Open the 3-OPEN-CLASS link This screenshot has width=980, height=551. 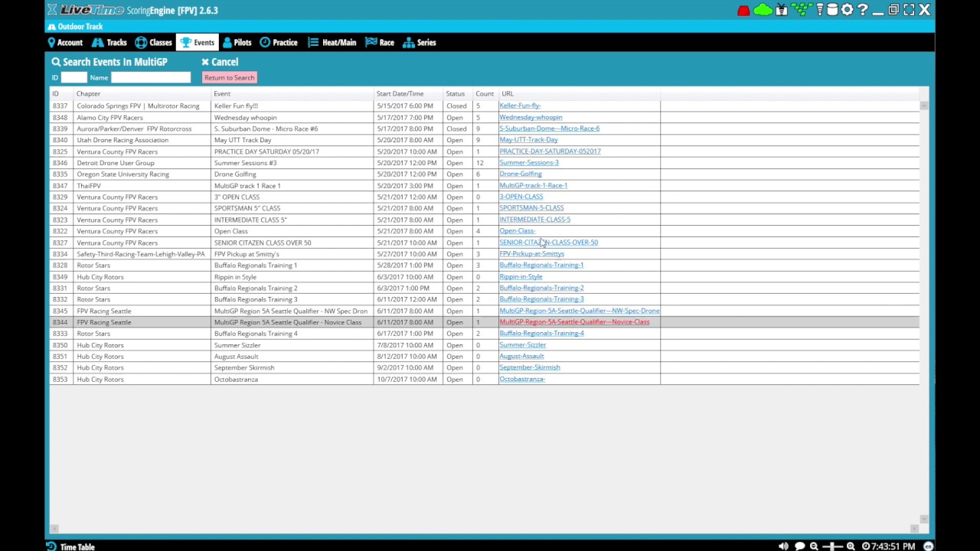click(521, 197)
